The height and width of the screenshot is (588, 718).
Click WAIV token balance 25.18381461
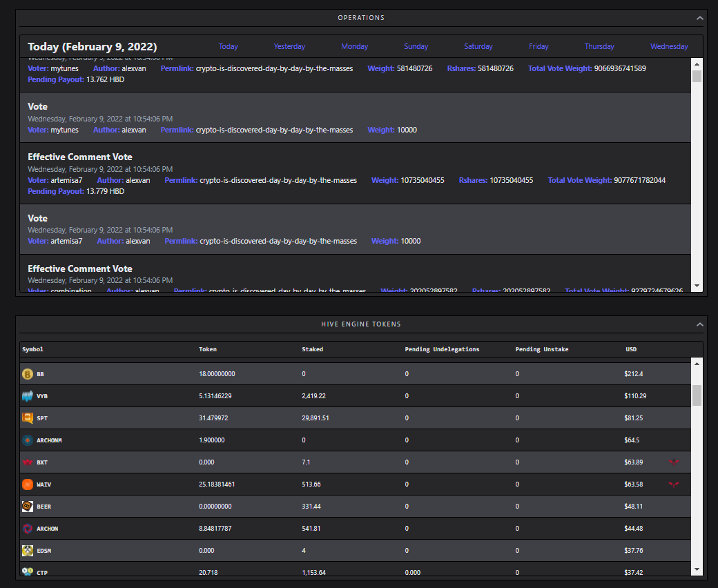(x=217, y=484)
